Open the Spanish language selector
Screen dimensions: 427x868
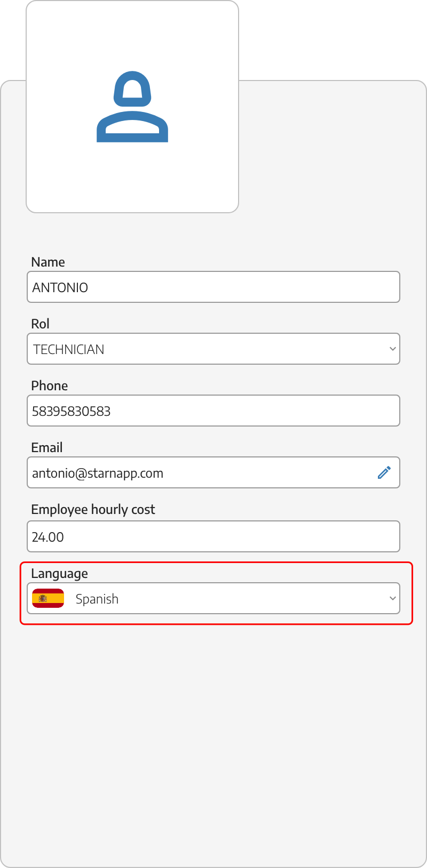tap(213, 598)
